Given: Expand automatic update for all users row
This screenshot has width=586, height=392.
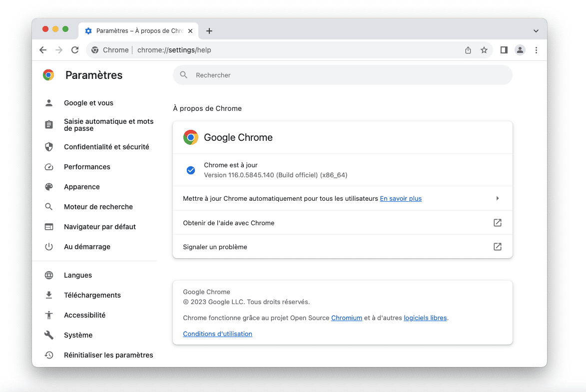Looking at the screenshot, I should coord(497,198).
